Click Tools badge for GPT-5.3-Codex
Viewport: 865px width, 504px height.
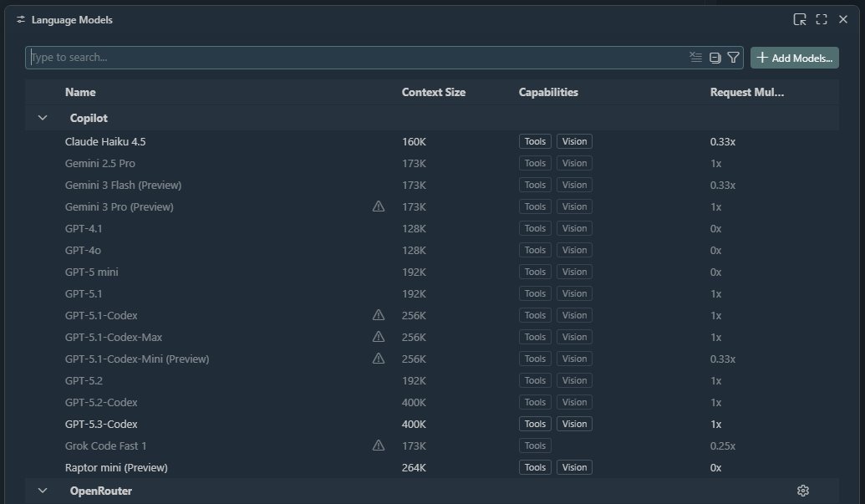[535, 424]
